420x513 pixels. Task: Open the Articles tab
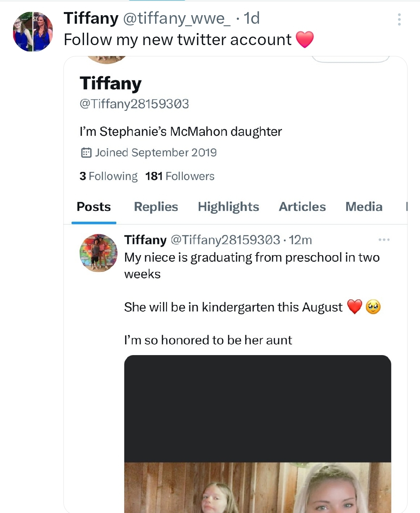302,207
